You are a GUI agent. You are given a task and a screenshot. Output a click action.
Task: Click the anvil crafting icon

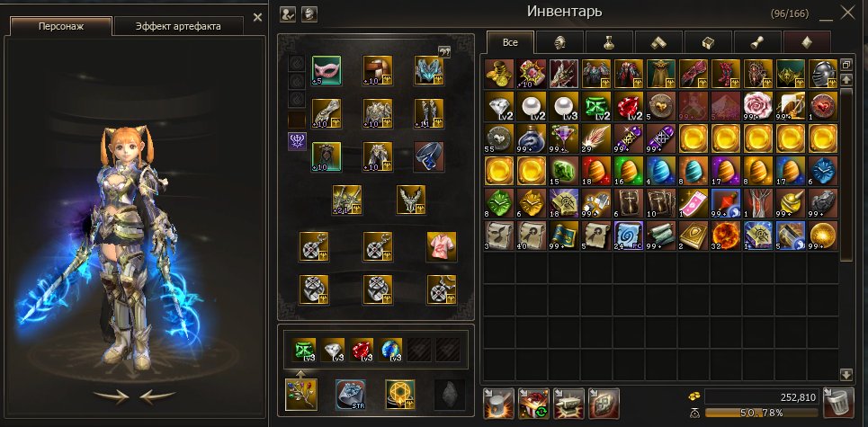click(x=569, y=404)
